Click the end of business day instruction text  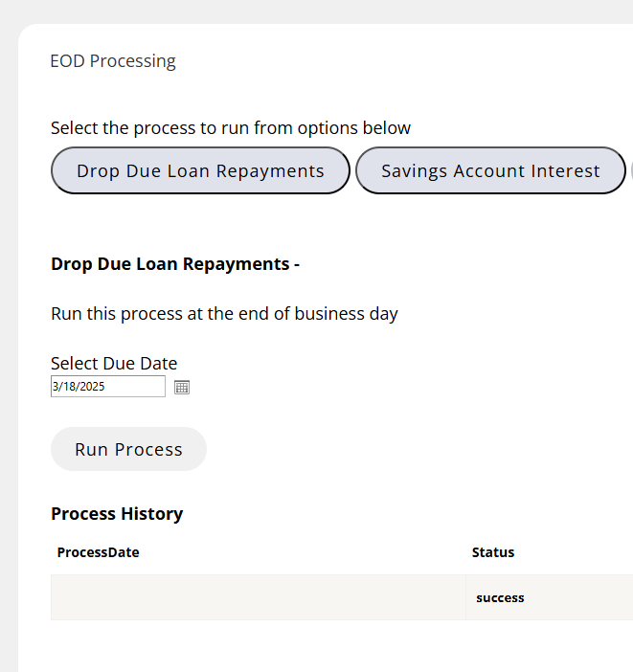coord(224,314)
